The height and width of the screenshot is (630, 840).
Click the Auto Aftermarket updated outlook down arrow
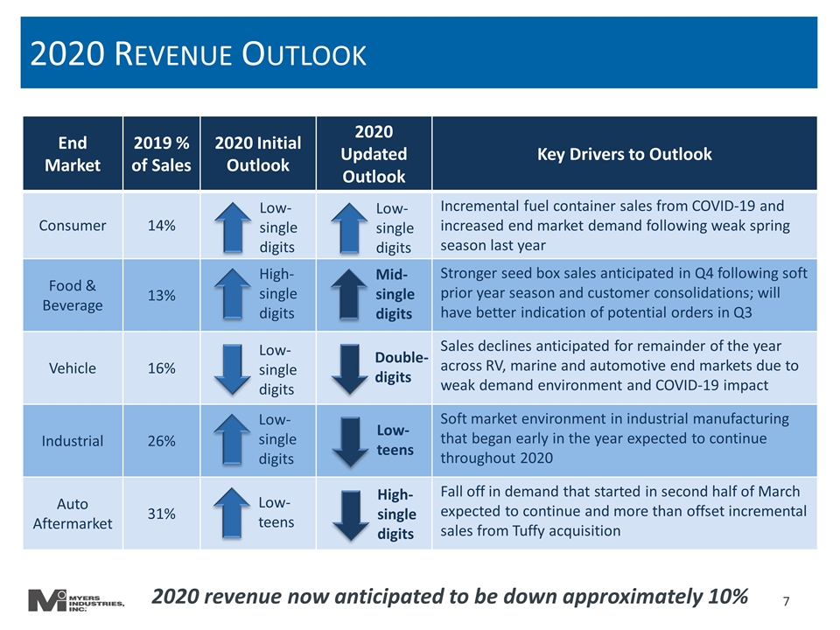[x=351, y=515]
